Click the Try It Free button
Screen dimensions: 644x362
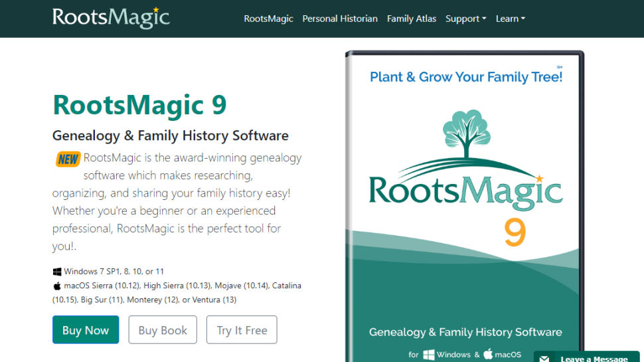coord(242,329)
